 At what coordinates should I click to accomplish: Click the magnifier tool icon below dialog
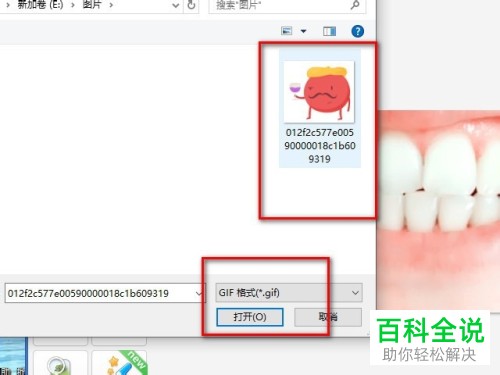pos(60,363)
